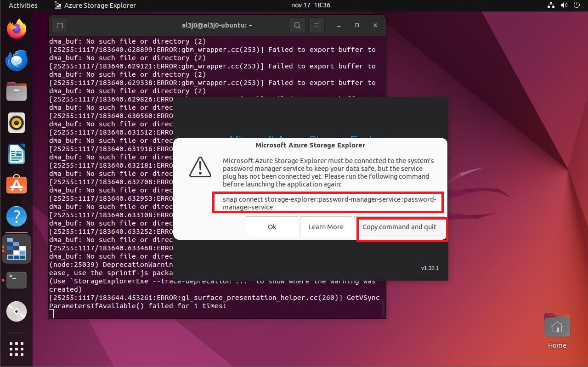Launch LibreOffice Writer from the dock
Screen dimensions: 588x367
17,154
